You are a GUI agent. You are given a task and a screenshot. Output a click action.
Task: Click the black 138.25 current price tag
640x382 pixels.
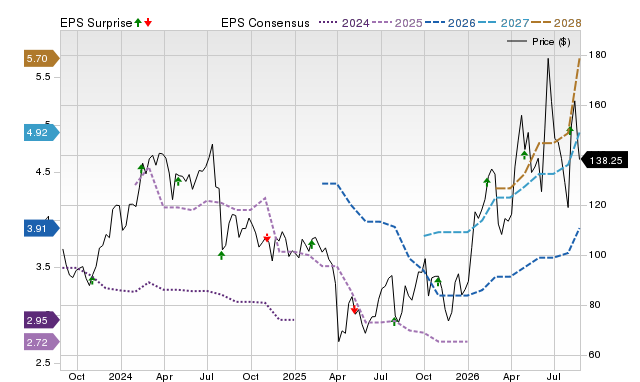tap(604, 160)
